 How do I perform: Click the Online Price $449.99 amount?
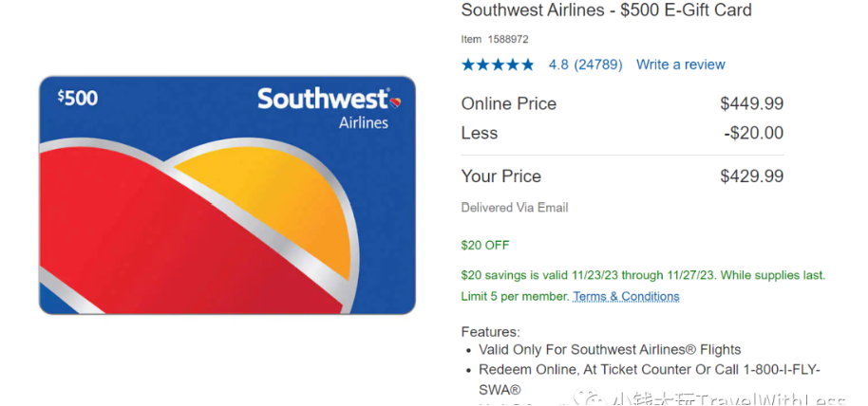[x=751, y=103]
